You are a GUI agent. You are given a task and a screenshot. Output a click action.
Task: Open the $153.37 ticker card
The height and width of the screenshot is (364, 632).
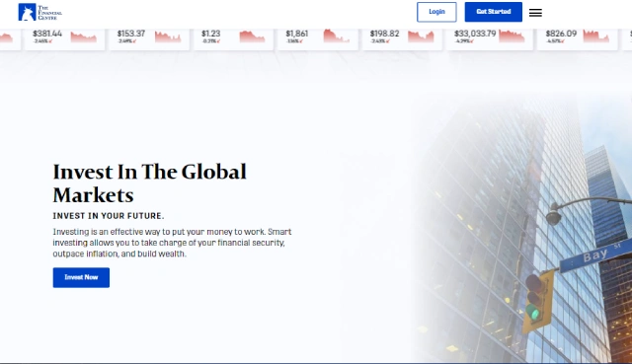click(149, 39)
